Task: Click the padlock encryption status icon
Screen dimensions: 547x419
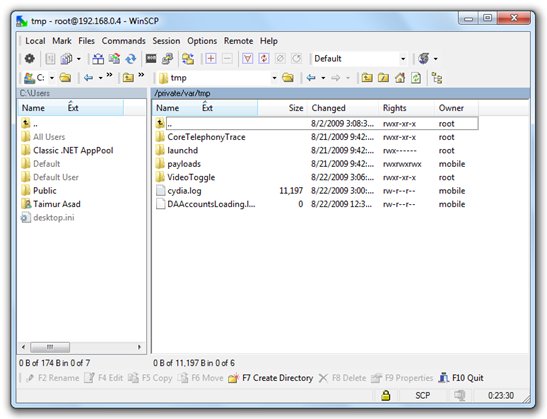Action: (385, 395)
